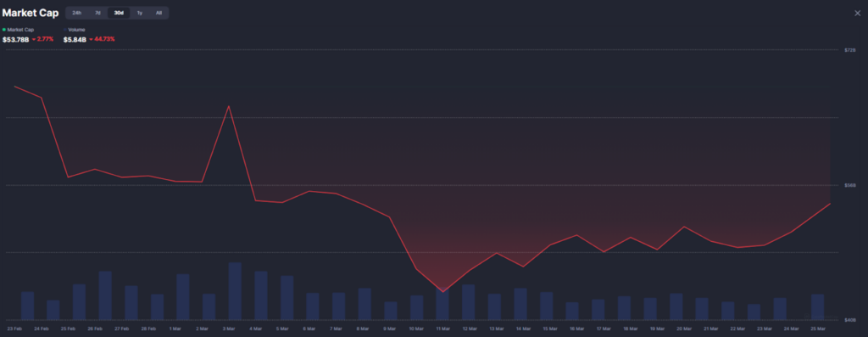868x337 pixels.
Task: Click the $5.84B volume value
Action: (75, 39)
